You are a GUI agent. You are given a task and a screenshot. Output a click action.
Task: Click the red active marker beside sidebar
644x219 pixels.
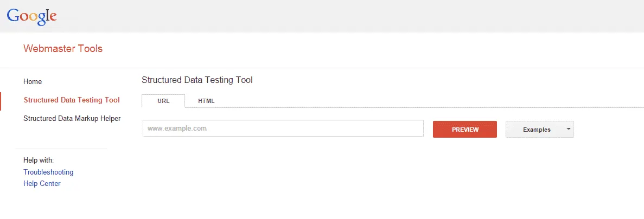pyautogui.click(x=1, y=101)
